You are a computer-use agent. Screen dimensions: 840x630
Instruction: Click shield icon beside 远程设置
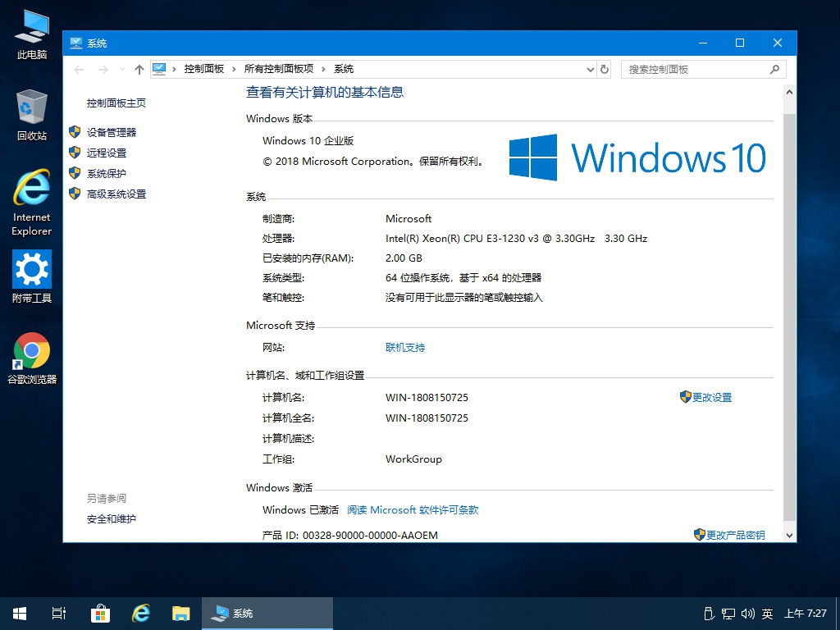click(75, 152)
